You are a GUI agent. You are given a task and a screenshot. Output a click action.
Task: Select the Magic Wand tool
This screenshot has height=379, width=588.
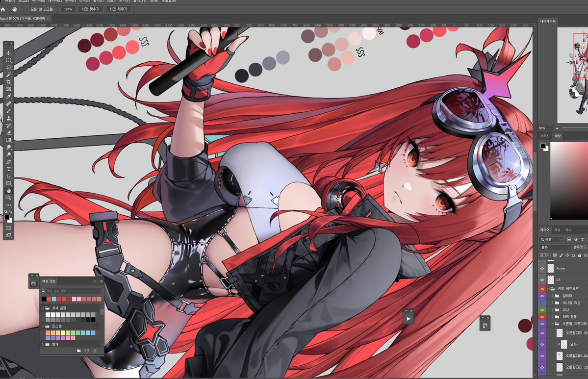tap(9, 75)
